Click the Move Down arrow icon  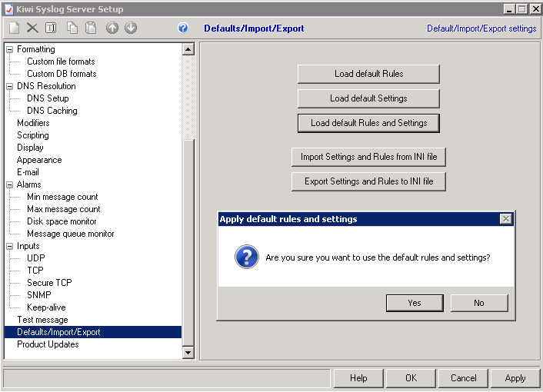coord(131,28)
